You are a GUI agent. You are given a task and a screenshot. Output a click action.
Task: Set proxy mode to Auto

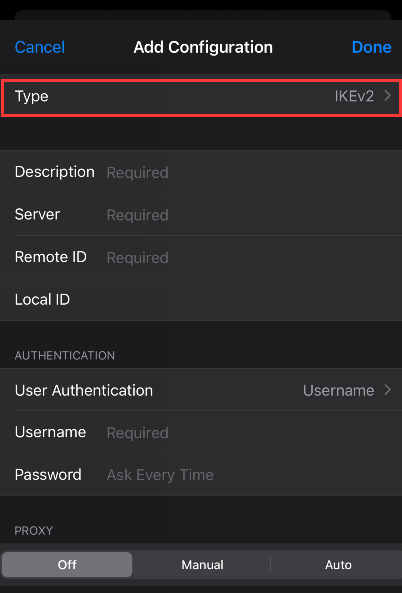338,565
